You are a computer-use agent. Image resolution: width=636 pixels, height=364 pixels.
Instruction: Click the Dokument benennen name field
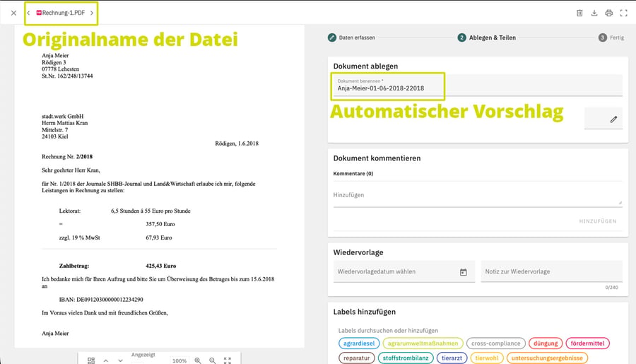coord(477,86)
